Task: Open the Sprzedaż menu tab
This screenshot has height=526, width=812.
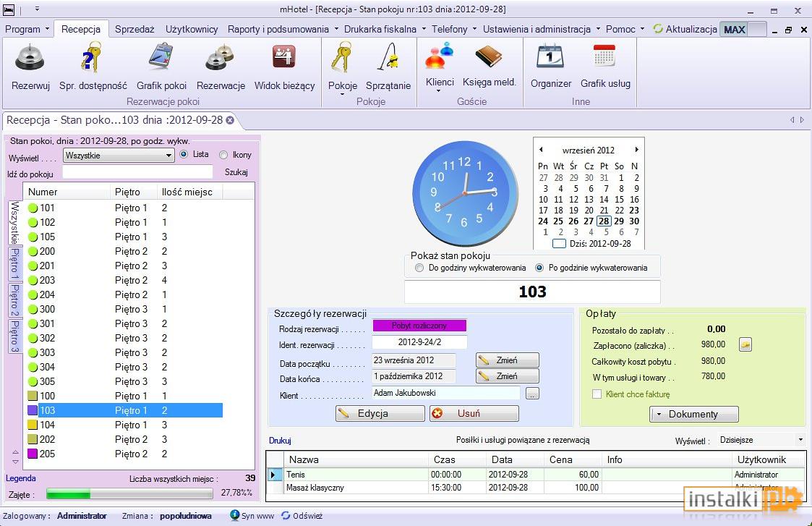Action: click(x=134, y=29)
